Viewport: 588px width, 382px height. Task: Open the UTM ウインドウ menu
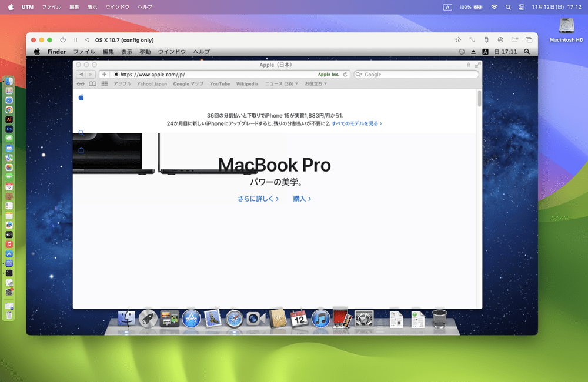pyautogui.click(x=118, y=7)
